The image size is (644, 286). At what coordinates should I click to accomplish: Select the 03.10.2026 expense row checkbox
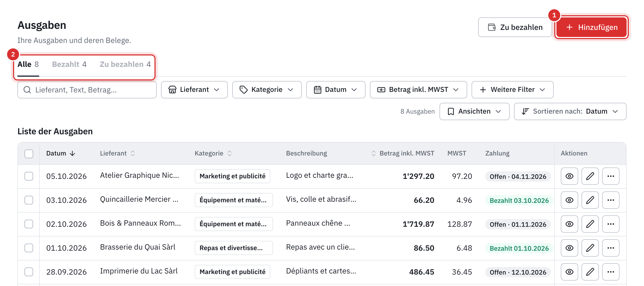29,200
